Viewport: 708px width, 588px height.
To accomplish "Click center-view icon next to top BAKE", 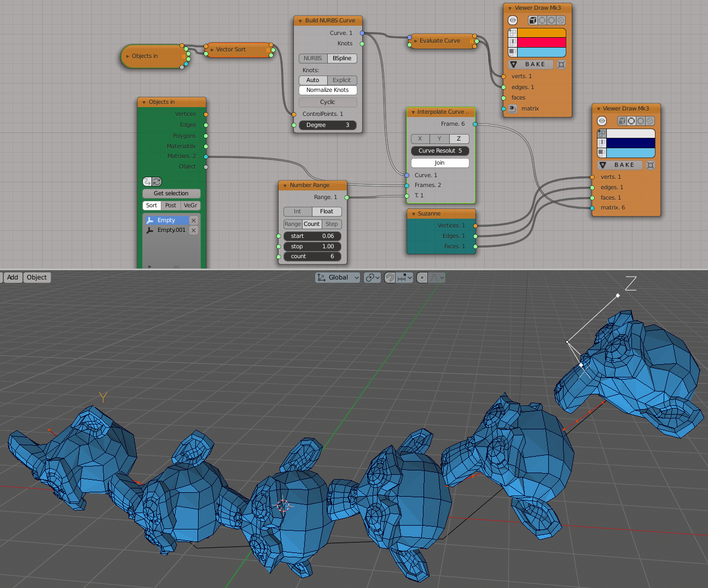I will click(x=561, y=65).
